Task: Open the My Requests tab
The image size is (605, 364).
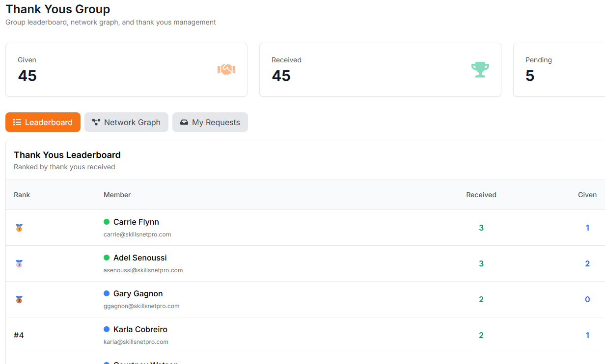Action: pos(210,123)
